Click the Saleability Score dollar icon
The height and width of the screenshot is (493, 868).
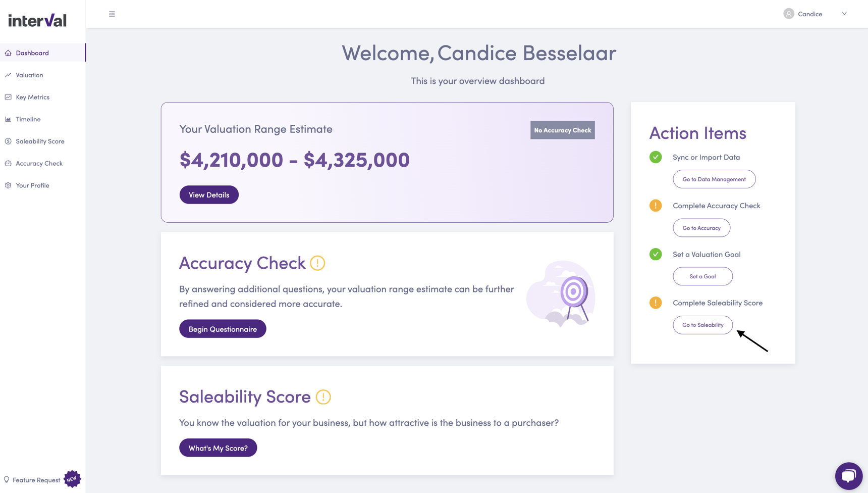pos(8,141)
